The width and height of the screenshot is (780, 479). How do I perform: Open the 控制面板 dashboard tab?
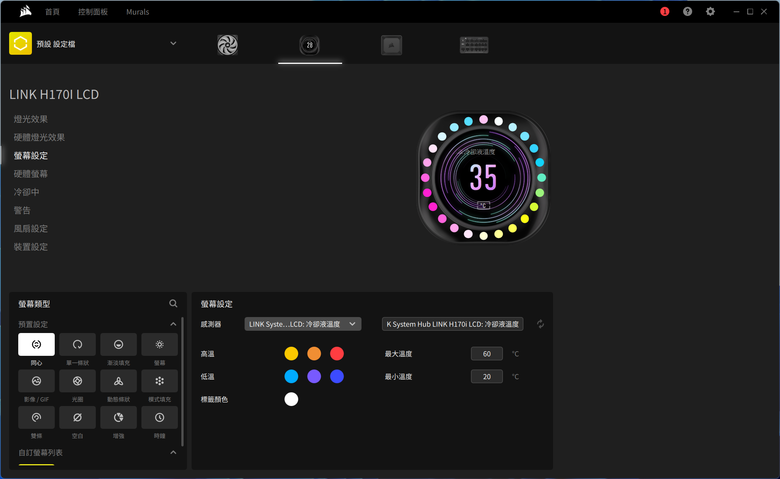coord(93,12)
